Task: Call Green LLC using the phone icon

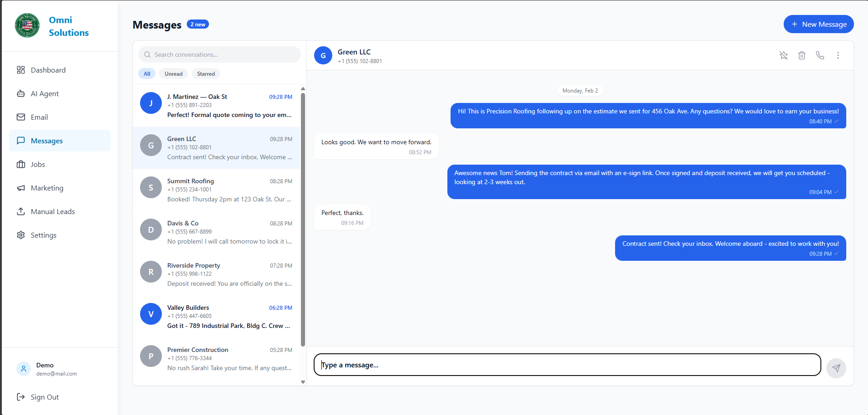Action: click(x=820, y=55)
